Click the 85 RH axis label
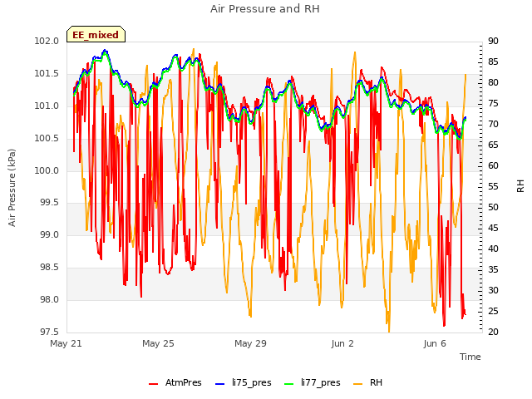Viewport: 532px width, 399px height. pyautogui.click(x=493, y=62)
